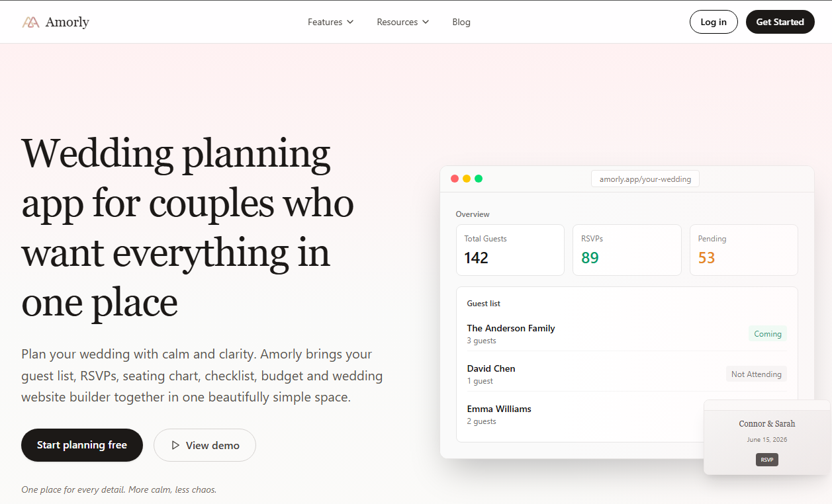Click the Pending 53 card
Screen dimensions: 832x504
pyautogui.click(x=744, y=250)
